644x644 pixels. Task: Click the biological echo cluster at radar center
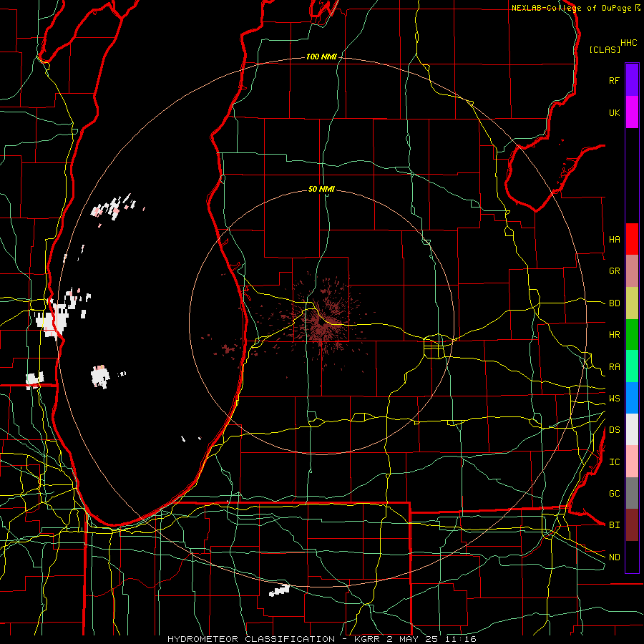point(322,324)
